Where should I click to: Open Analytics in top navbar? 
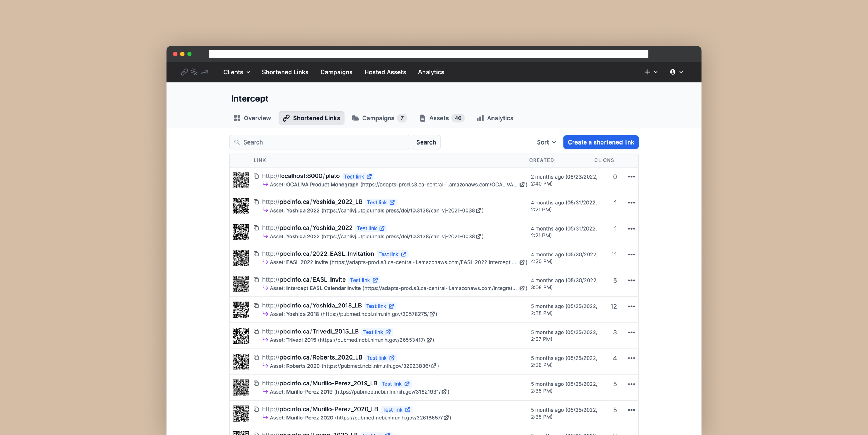coord(431,72)
